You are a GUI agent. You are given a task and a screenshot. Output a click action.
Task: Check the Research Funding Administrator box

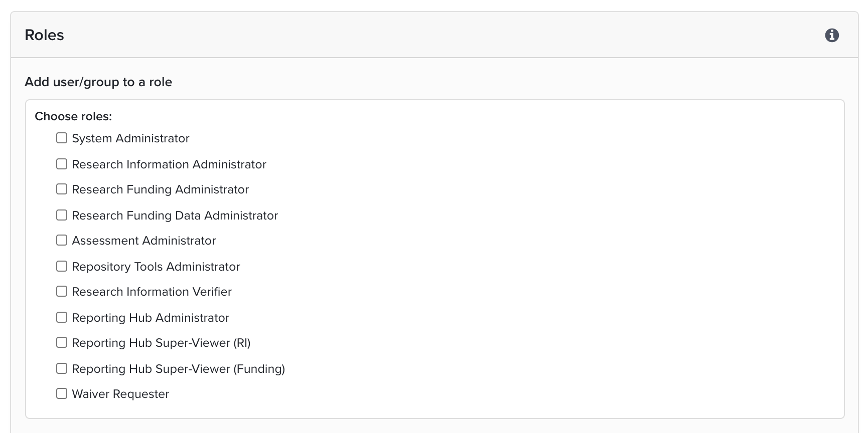coord(62,189)
